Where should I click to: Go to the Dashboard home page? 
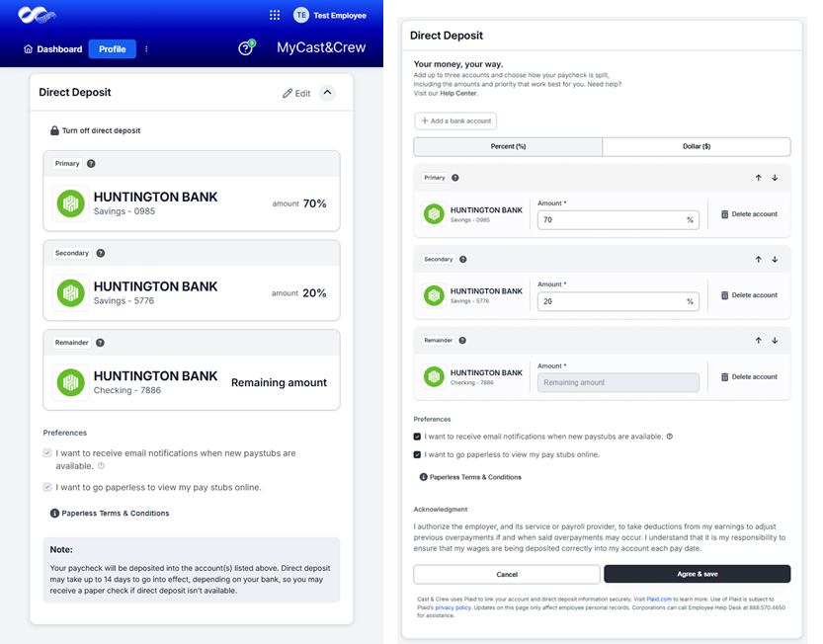(53, 48)
